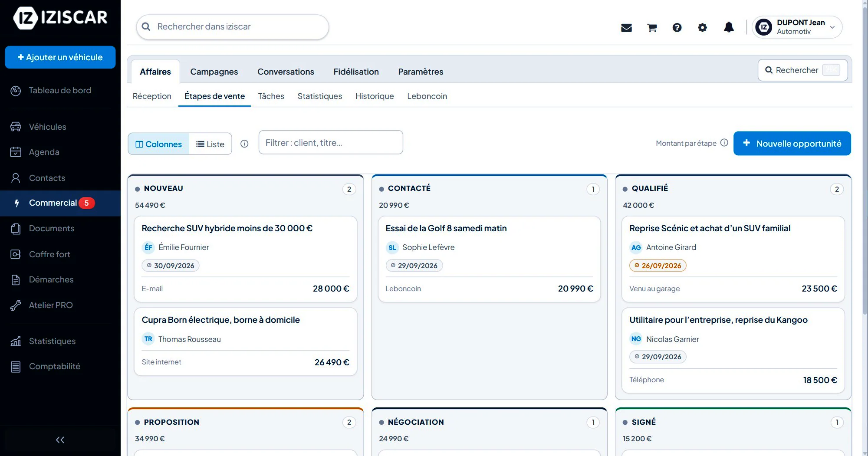Click the IZISCAR logo
The width and height of the screenshot is (868, 456).
click(x=60, y=17)
